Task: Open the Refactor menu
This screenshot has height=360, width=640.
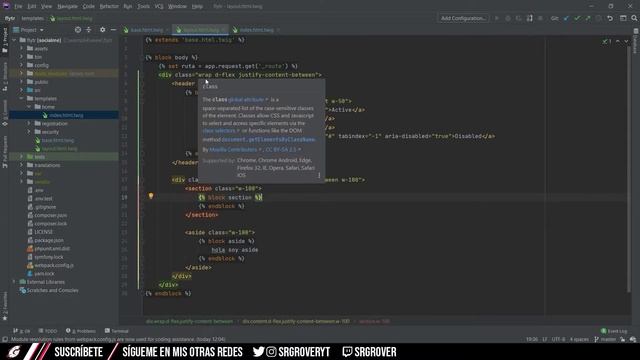Action: click(x=109, y=7)
